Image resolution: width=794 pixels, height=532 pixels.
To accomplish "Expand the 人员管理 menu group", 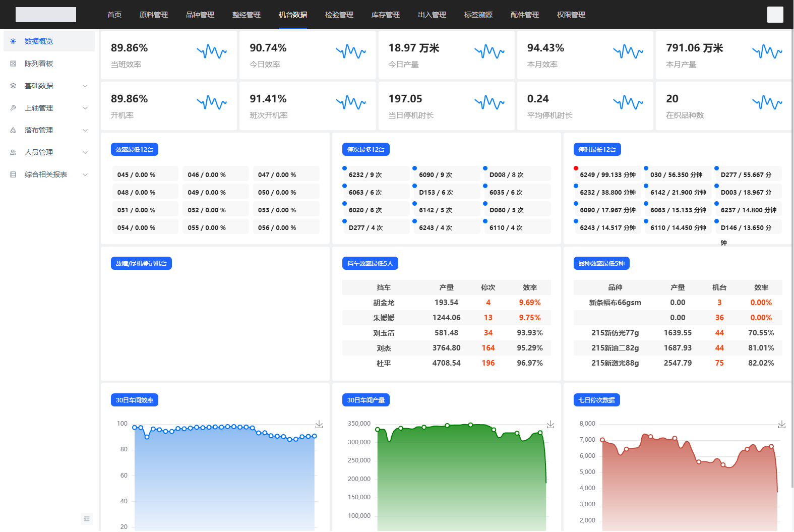I will click(x=85, y=152).
